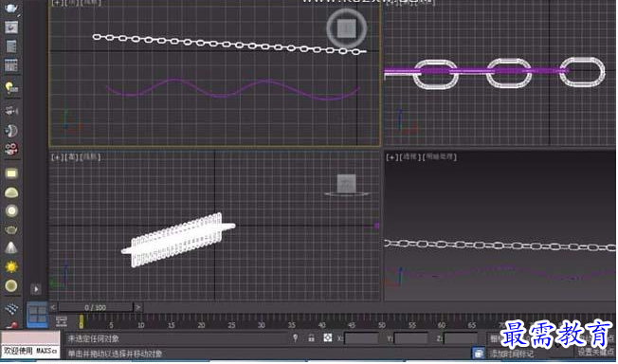Click frame 50 on the timeline
618x364 pixels.
click(382, 325)
